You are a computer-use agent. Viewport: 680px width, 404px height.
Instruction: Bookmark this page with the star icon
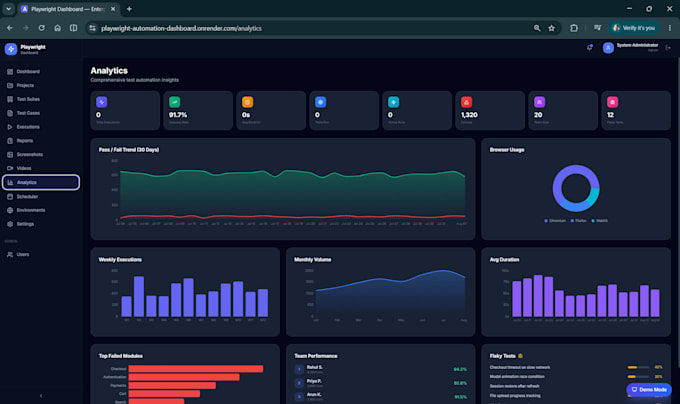coord(552,28)
